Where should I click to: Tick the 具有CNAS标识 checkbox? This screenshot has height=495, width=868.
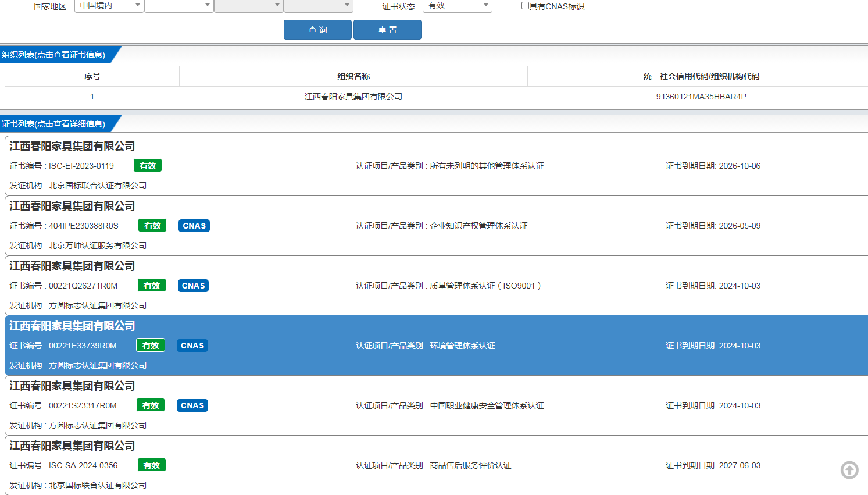(525, 6)
